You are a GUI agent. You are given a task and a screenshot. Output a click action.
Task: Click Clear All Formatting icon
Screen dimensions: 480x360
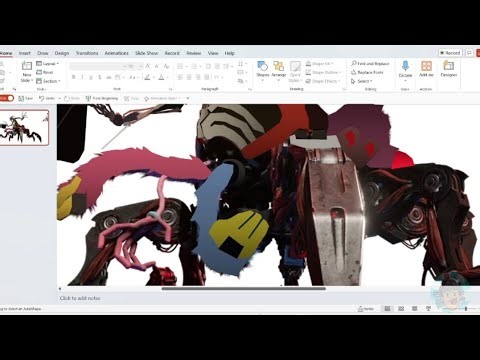pyautogui.click(x=166, y=66)
